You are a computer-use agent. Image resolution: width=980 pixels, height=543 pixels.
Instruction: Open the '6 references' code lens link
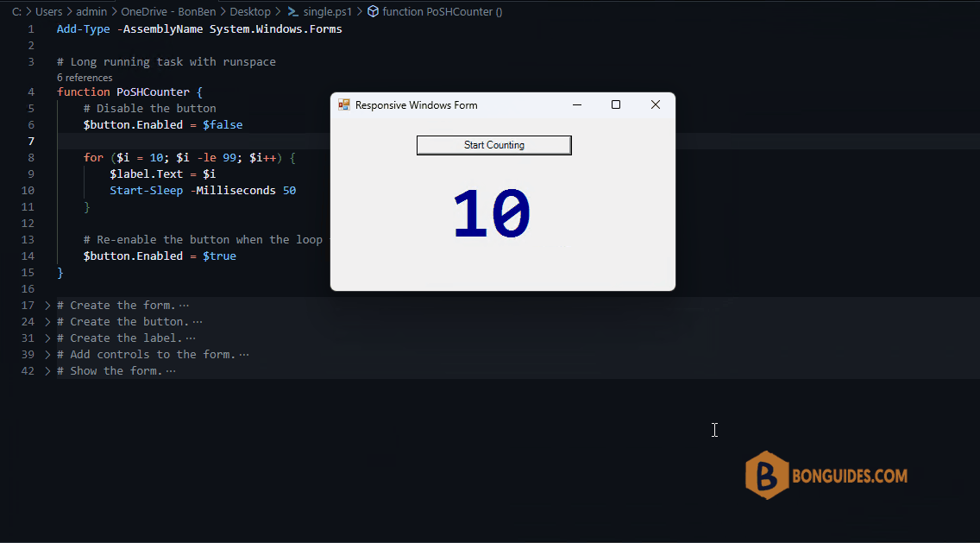coord(85,78)
